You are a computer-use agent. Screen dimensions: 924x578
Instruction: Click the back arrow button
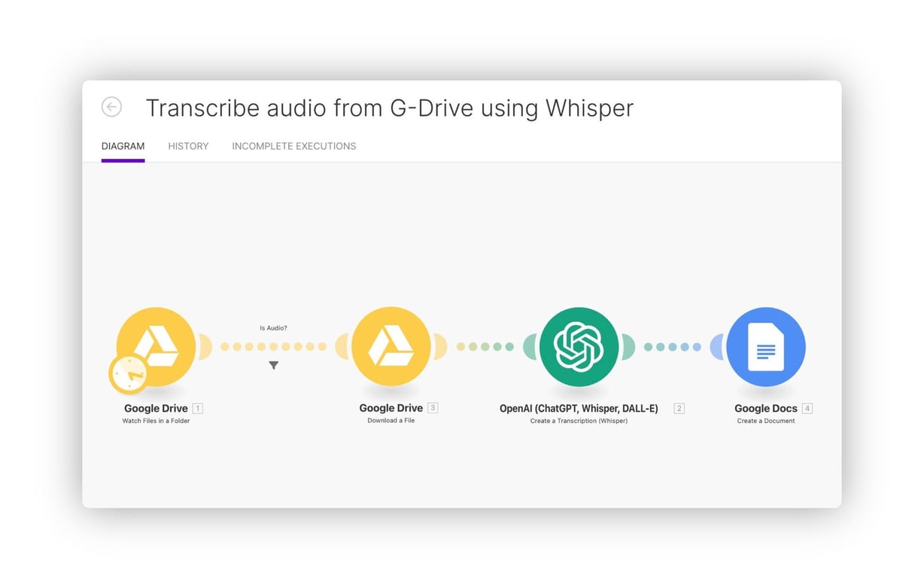click(111, 108)
